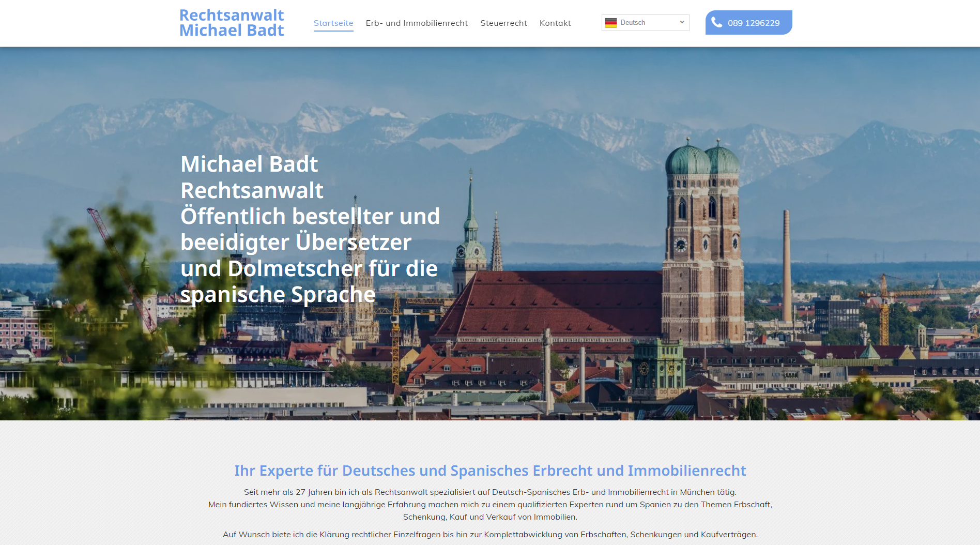Open the Steuerrecht section

click(504, 23)
